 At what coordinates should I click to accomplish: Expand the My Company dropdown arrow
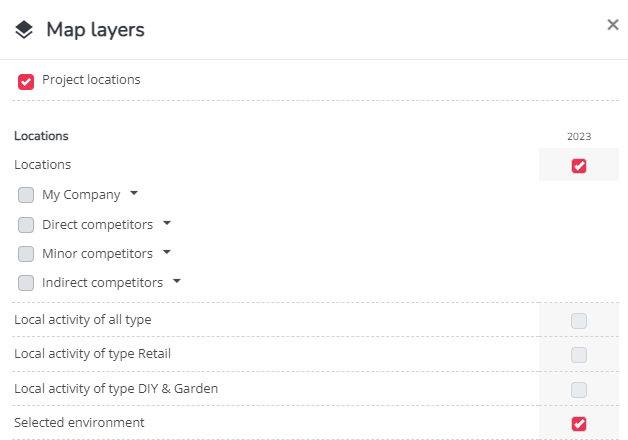pos(134,193)
